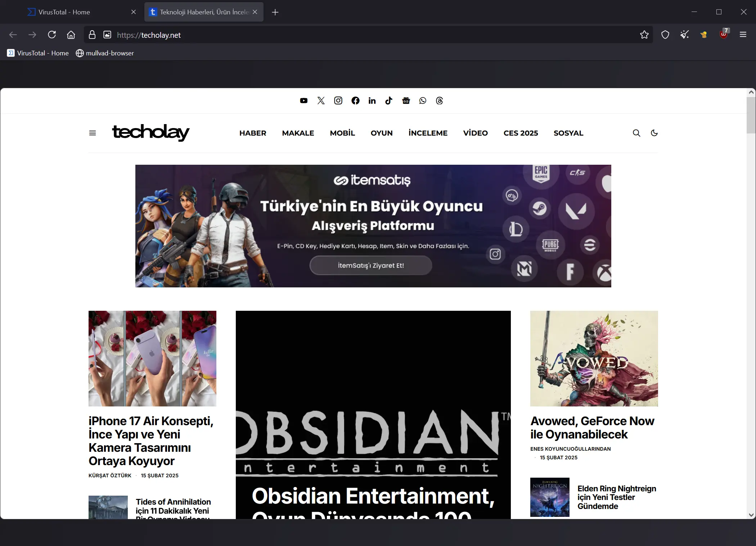Click the broom new identity icon
756x546 pixels.
[x=685, y=35]
